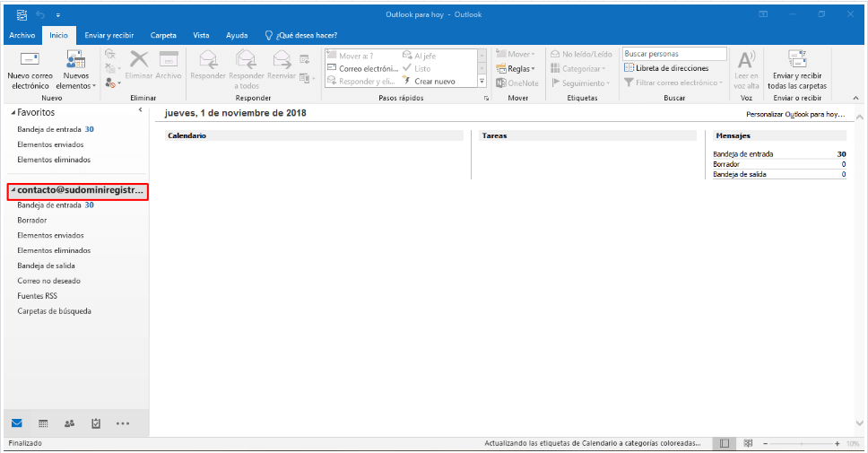868x453 pixels.
Task: Open Calendar view icon in navigation bar
Action: 43,423
